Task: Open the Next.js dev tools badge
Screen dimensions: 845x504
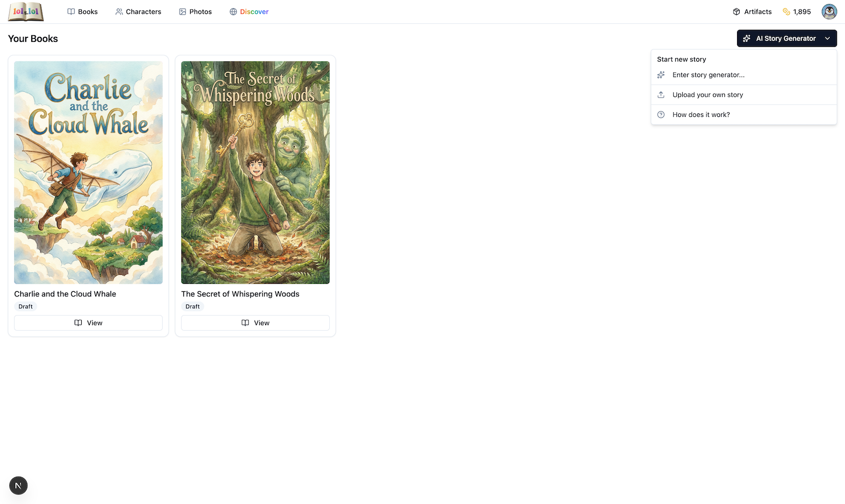Action: (18, 485)
